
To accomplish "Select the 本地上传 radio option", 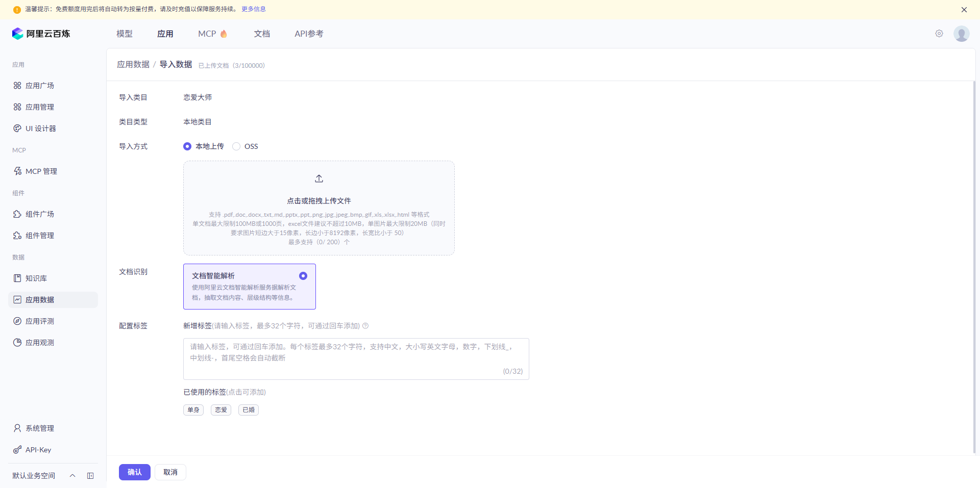I will tap(187, 146).
